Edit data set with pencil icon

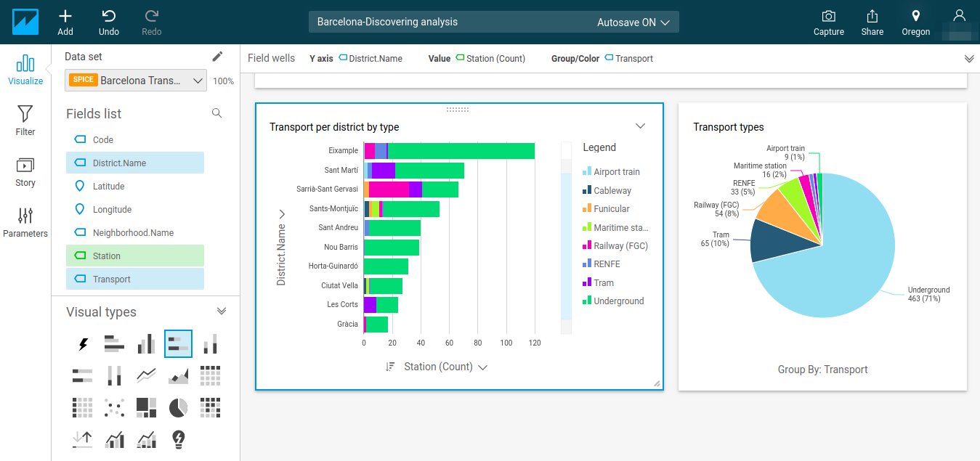point(217,57)
